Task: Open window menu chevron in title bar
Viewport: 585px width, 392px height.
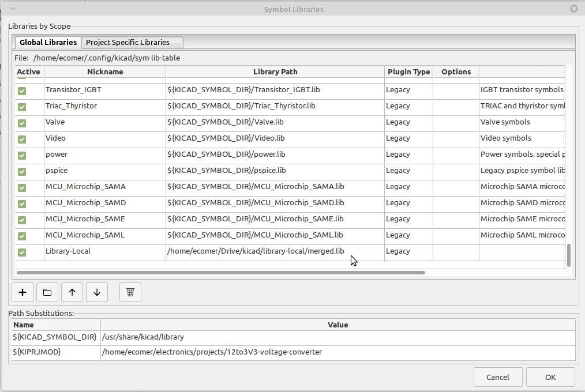Action: [x=13, y=9]
